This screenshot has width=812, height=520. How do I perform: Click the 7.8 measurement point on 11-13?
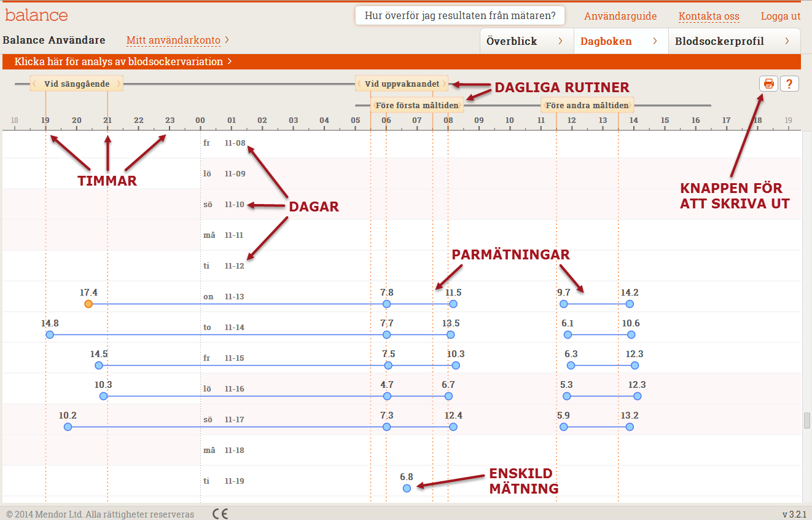tap(386, 304)
